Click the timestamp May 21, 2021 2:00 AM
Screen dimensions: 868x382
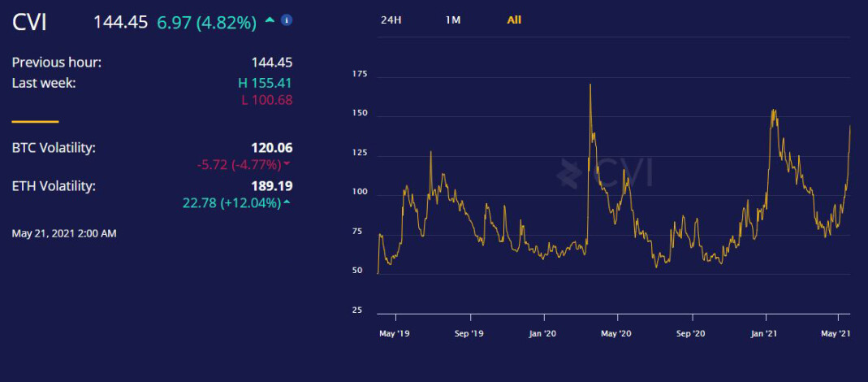pyautogui.click(x=64, y=234)
